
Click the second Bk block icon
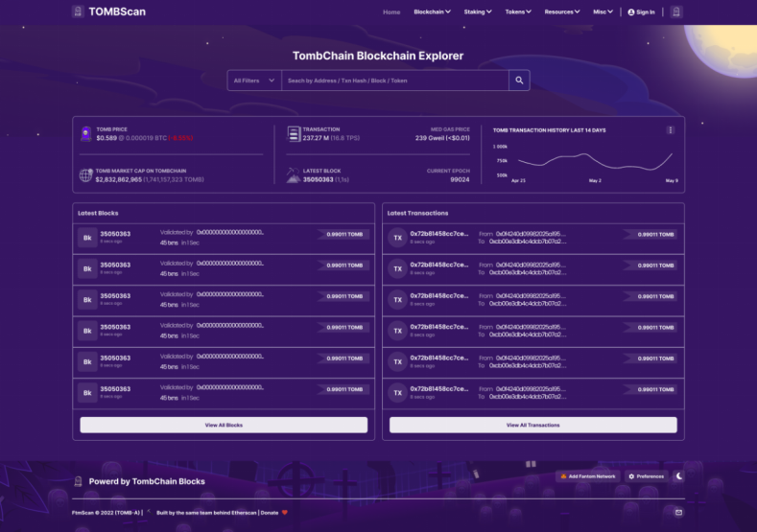tap(87, 268)
